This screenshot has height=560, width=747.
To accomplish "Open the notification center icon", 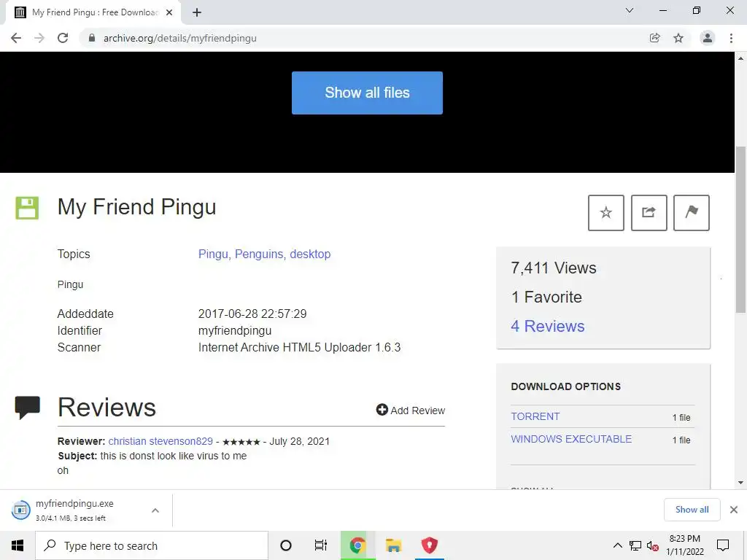I will click(x=723, y=545).
